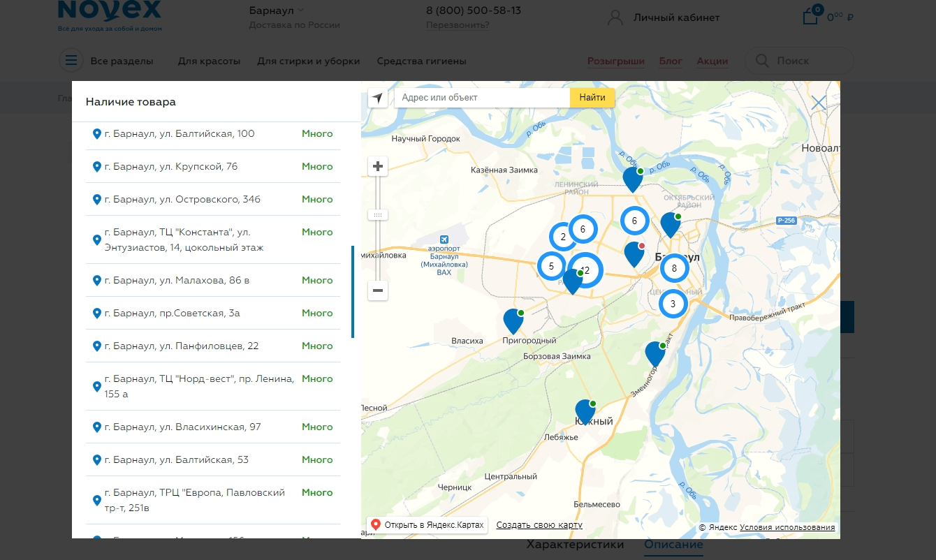Open the Розыгрыши page

616,61
